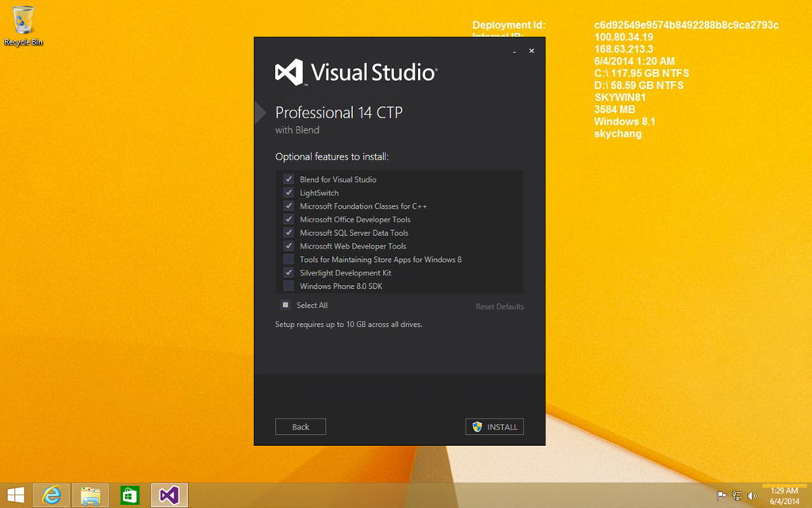Uncheck Silverlight Development Kit checkbox
Image resolution: width=812 pixels, height=508 pixels.
point(289,272)
